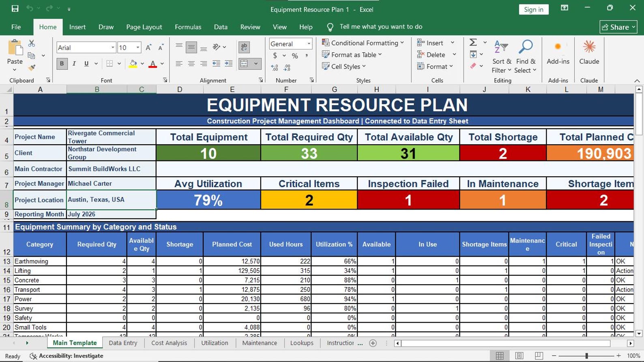The height and width of the screenshot is (362, 644).
Task: Click Increase Indent icon
Action: tap(229, 64)
